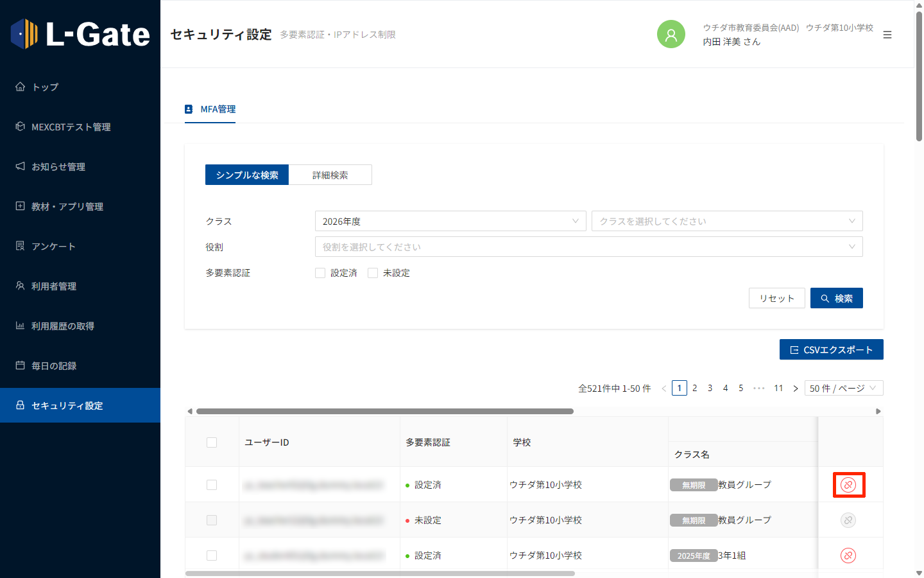
Task: Click the greyed MFA reset icon in 未設定 row
Action: (x=848, y=520)
